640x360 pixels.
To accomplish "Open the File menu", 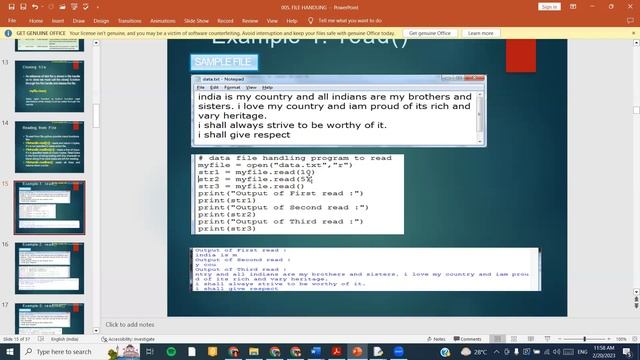I will click(x=12, y=20).
